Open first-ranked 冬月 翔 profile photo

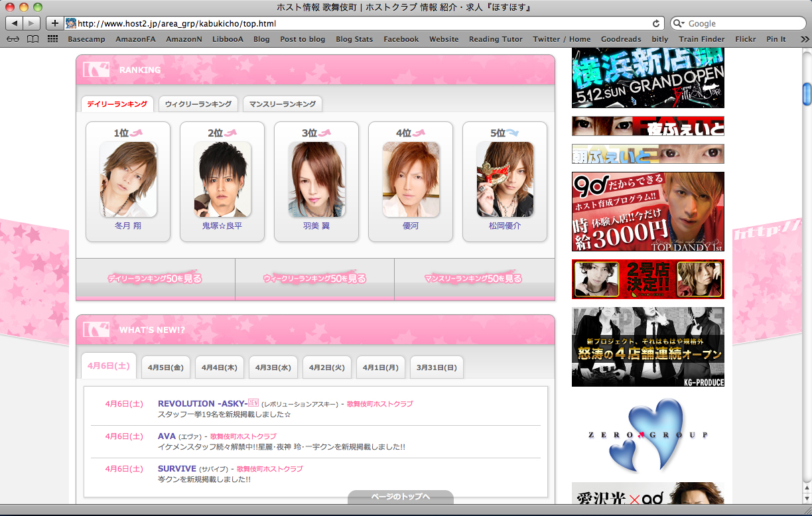coord(128,179)
